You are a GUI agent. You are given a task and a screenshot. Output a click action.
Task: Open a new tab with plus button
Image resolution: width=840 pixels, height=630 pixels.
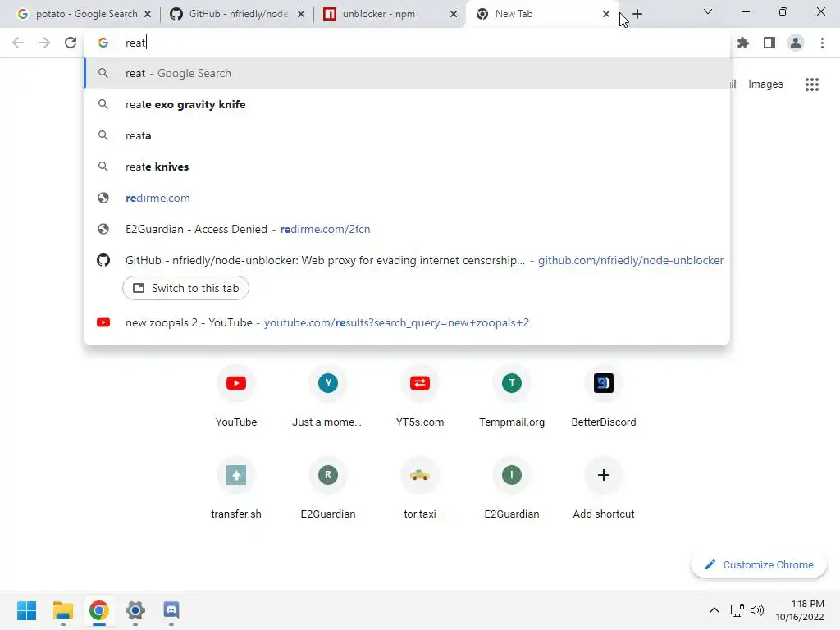click(637, 14)
